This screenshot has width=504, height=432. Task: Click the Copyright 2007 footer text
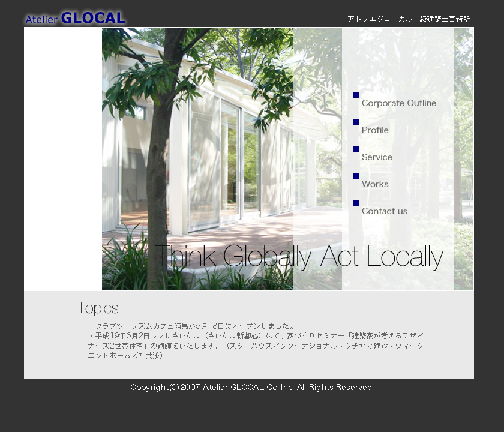(x=252, y=388)
